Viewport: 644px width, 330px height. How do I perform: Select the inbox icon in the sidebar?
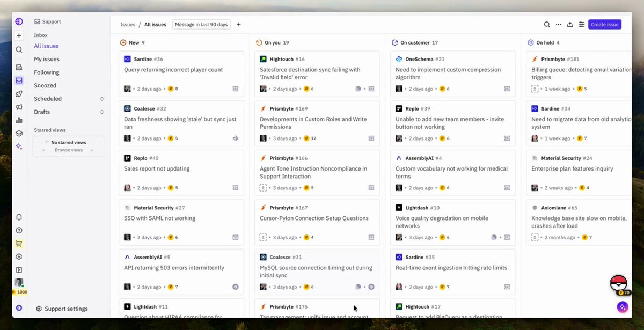19,80
